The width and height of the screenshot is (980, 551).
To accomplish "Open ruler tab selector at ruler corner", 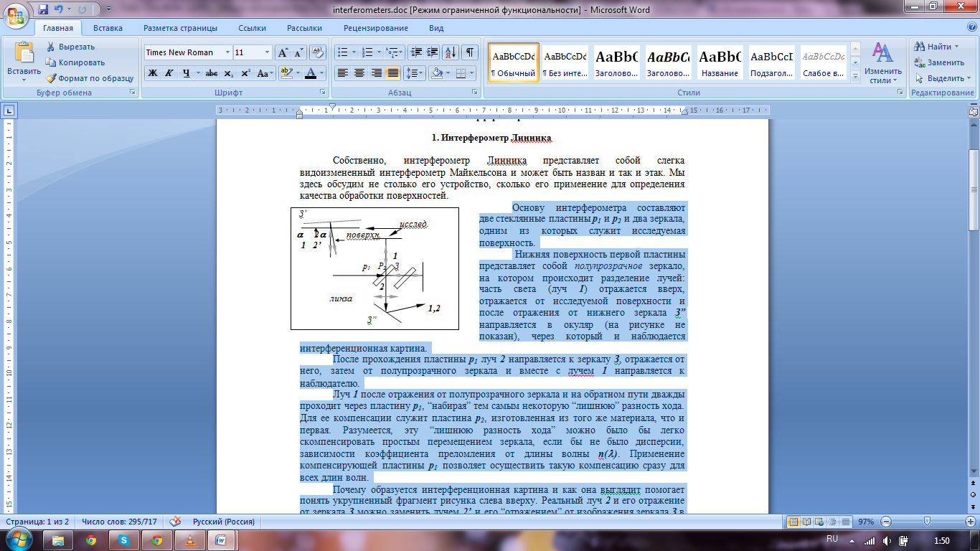I will [9, 111].
